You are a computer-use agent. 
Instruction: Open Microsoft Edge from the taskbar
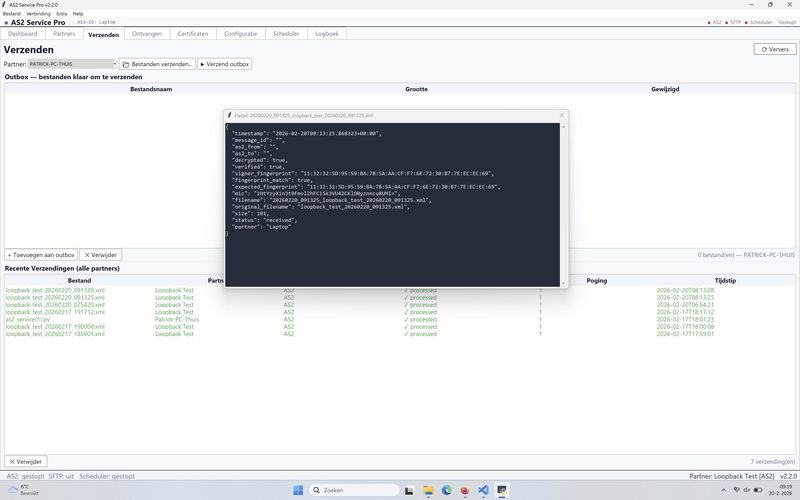[447, 490]
